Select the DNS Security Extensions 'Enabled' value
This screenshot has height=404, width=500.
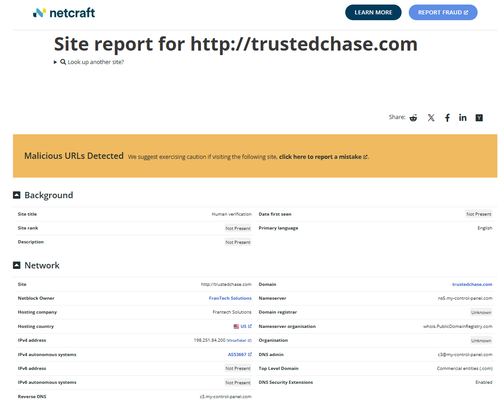click(x=484, y=382)
